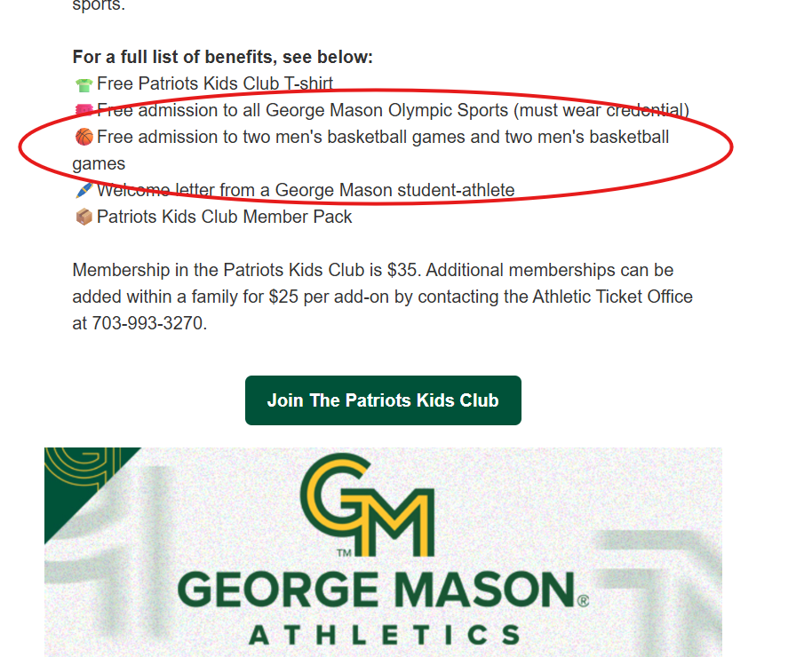
Task: Click the 'Athletic Ticket Office' text
Action: [613, 297]
